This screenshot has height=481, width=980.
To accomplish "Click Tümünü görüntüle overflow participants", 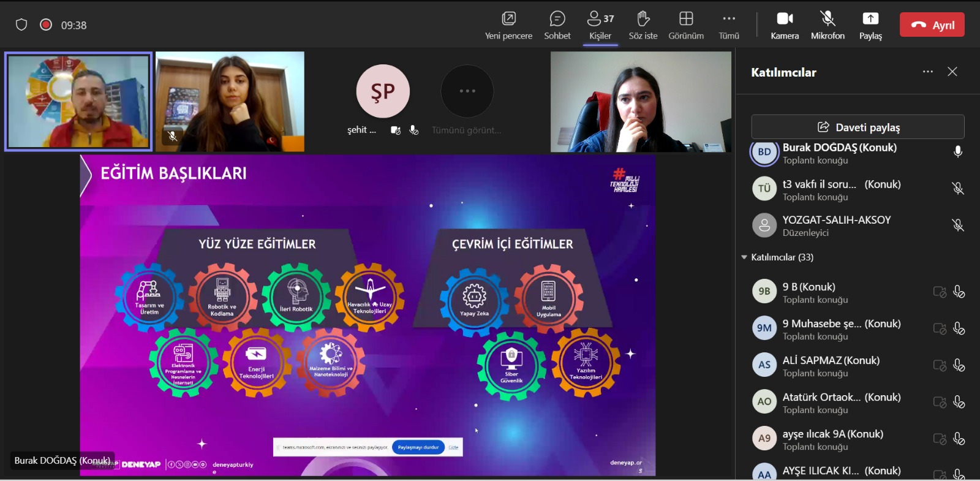I will click(x=467, y=91).
